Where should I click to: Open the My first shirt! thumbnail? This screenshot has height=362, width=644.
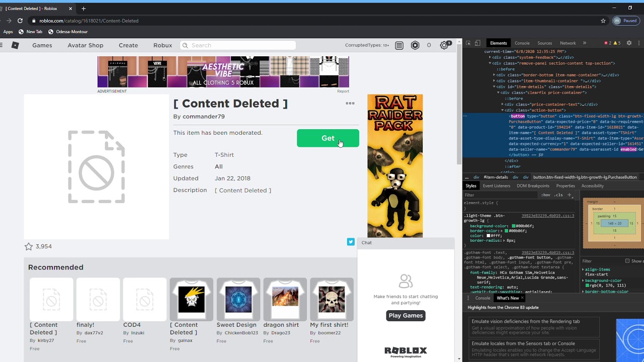tap(332, 299)
